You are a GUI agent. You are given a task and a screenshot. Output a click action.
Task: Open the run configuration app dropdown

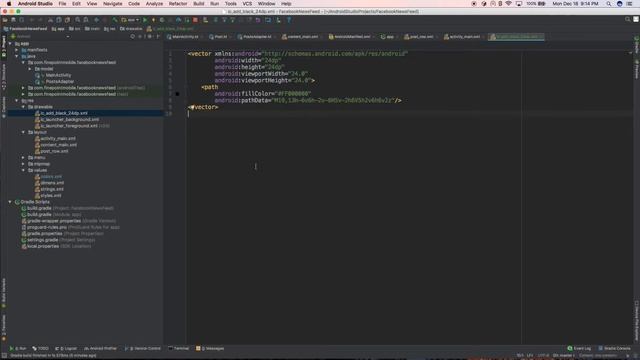pos(130,20)
